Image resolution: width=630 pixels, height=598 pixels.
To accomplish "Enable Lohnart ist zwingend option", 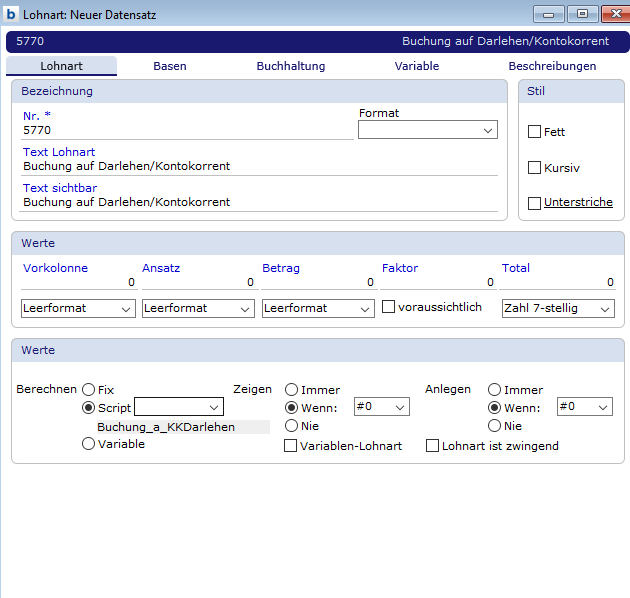I will (433, 446).
